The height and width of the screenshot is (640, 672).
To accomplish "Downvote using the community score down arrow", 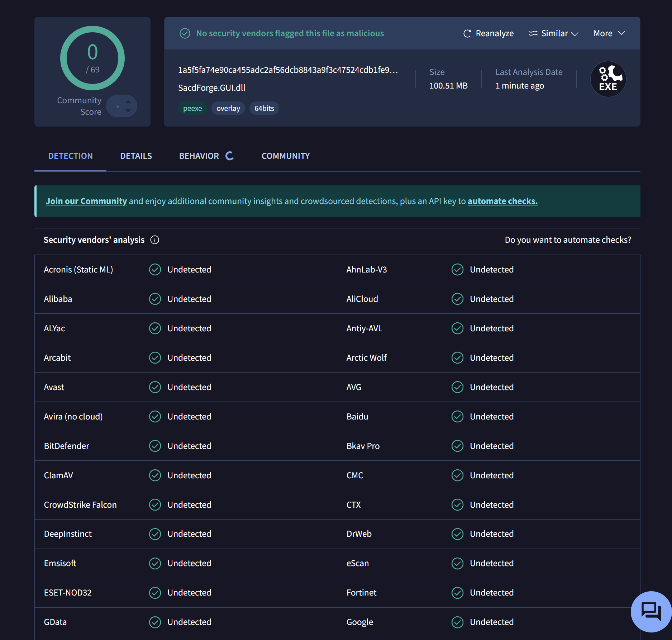I will (128, 110).
